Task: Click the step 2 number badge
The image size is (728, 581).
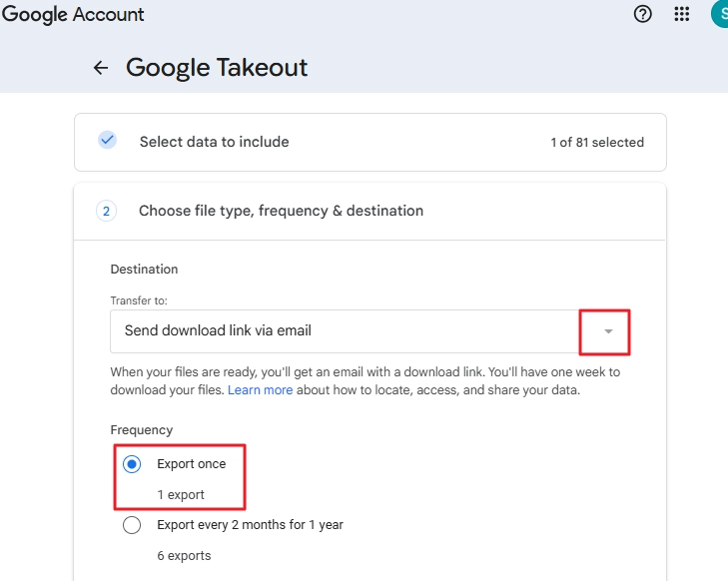Action: click(106, 212)
